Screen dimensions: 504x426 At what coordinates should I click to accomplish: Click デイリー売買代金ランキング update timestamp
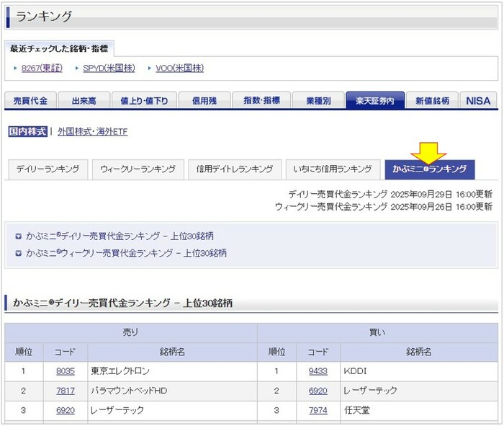click(x=390, y=195)
